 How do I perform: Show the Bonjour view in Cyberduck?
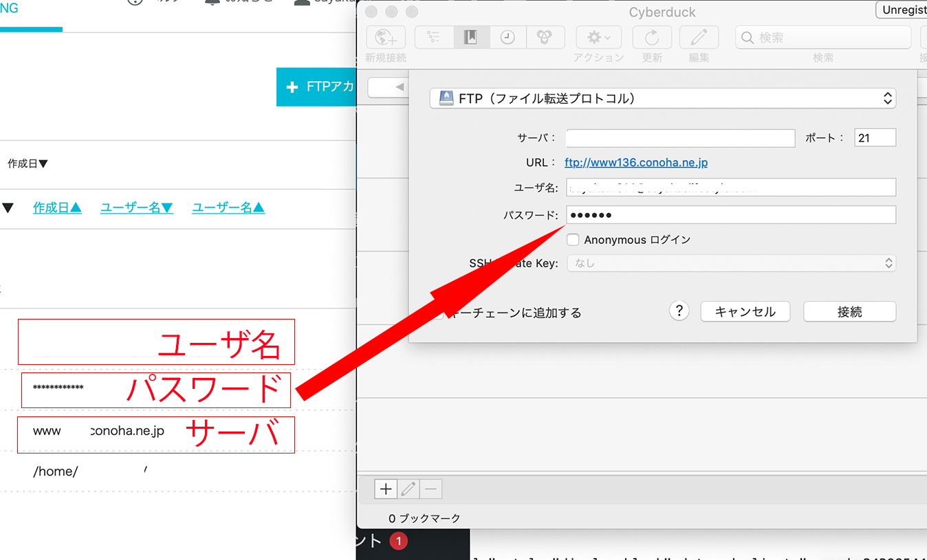click(545, 37)
